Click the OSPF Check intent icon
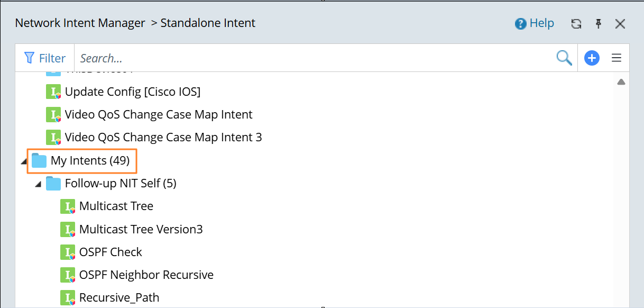 click(68, 252)
